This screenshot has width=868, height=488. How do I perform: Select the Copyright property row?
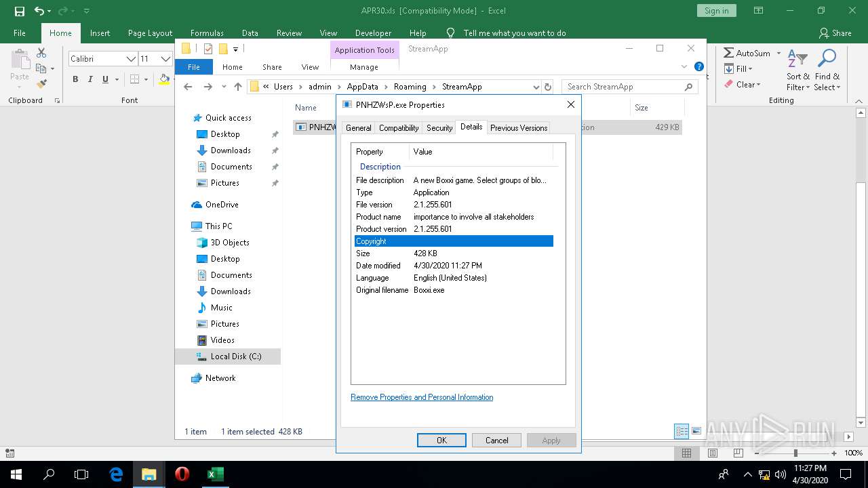pyautogui.click(x=454, y=241)
